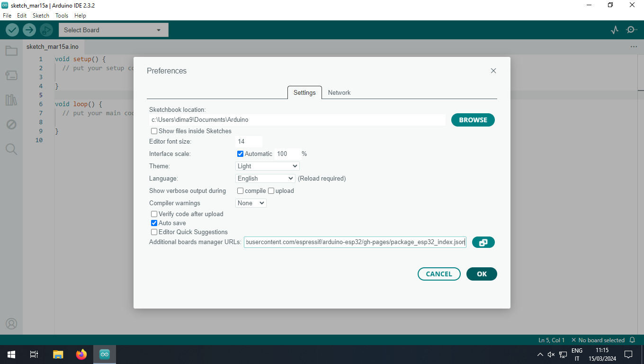Click the CANCEL button
644x364 pixels.
pyautogui.click(x=439, y=274)
